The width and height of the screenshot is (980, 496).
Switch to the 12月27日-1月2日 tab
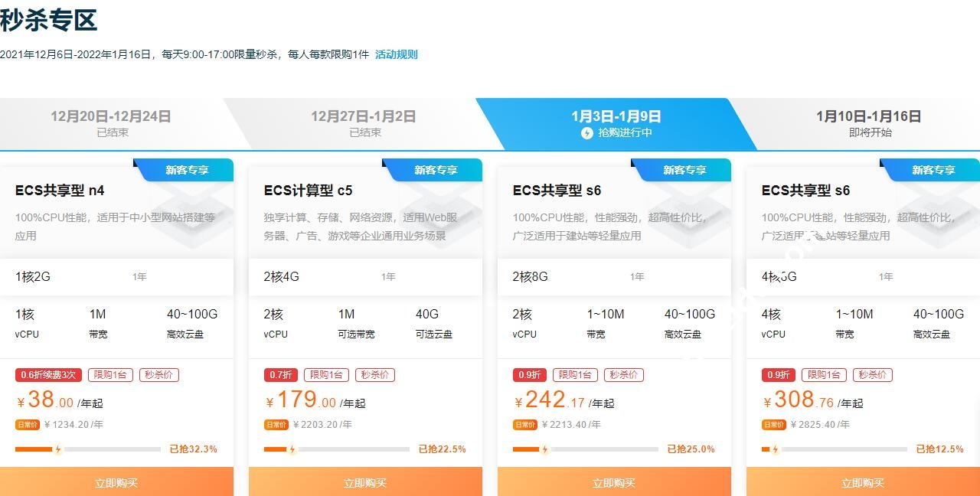tap(364, 123)
